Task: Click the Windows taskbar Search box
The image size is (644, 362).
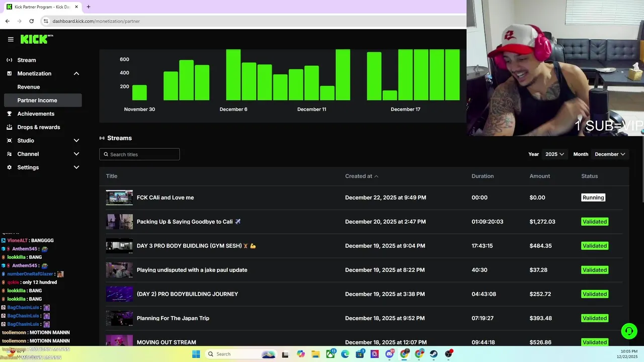Action: point(241,354)
